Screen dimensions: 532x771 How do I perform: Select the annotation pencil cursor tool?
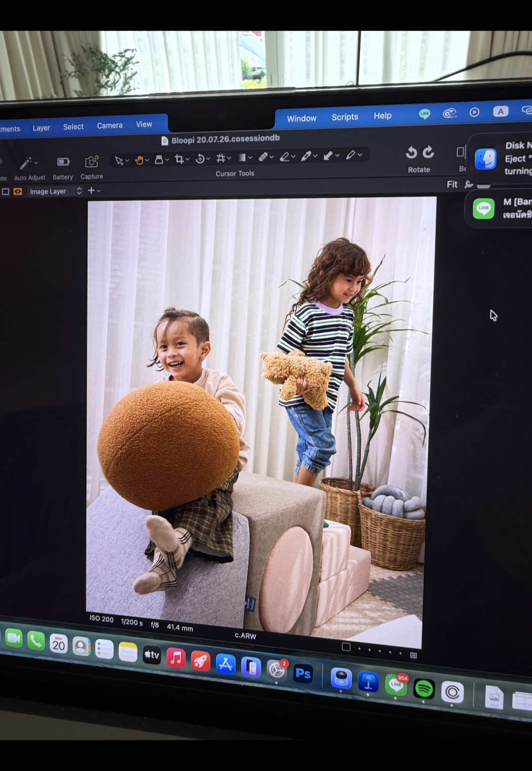click(350, 155)
